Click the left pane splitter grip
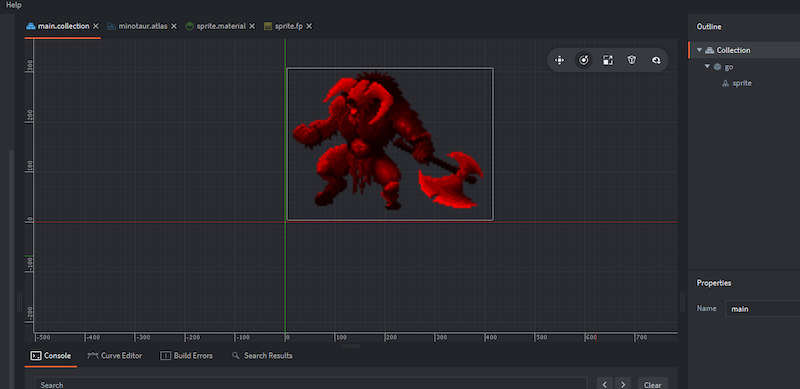The width and height of the screenshot is (800, 389). [19, 302]
